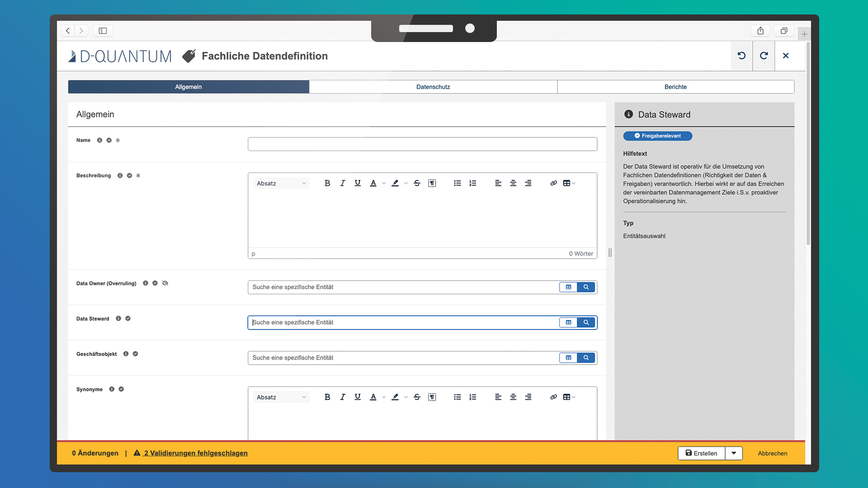
Task: Open the Absatz dropdown in the Beschreibung editor
Action: pos(281,183)
